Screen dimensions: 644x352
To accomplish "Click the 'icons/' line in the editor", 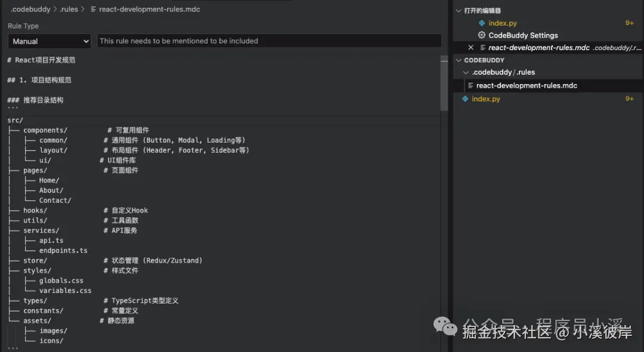I will tap(51, 341).
